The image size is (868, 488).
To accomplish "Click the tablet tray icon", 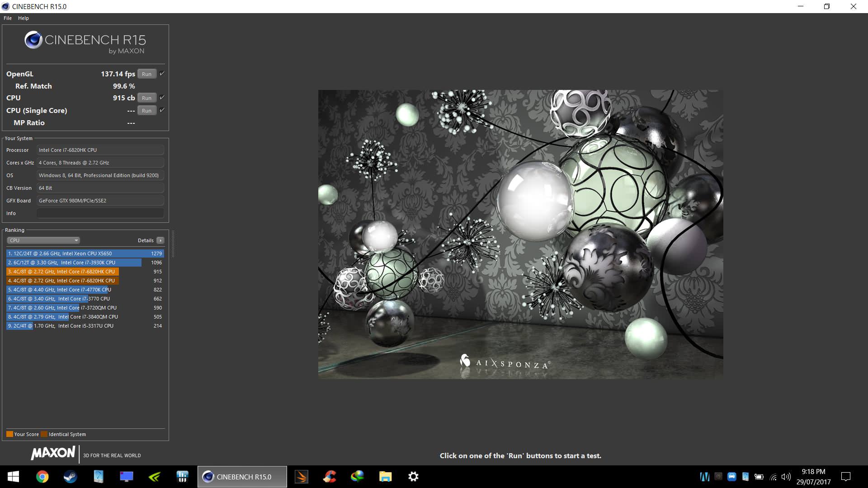I will tap(745, 476).
